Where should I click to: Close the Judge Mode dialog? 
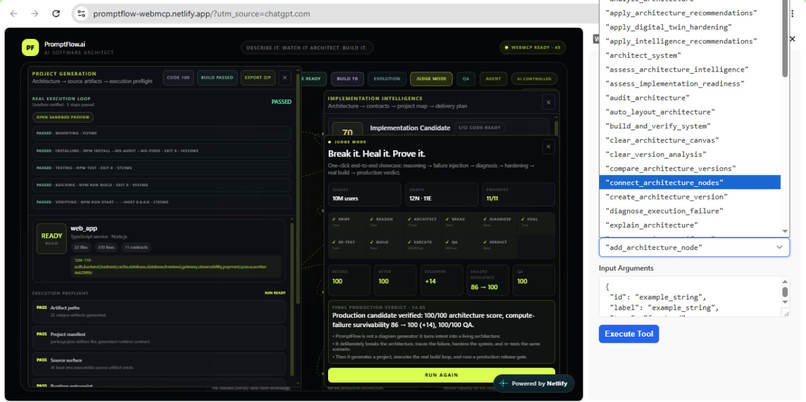[548, 147]
